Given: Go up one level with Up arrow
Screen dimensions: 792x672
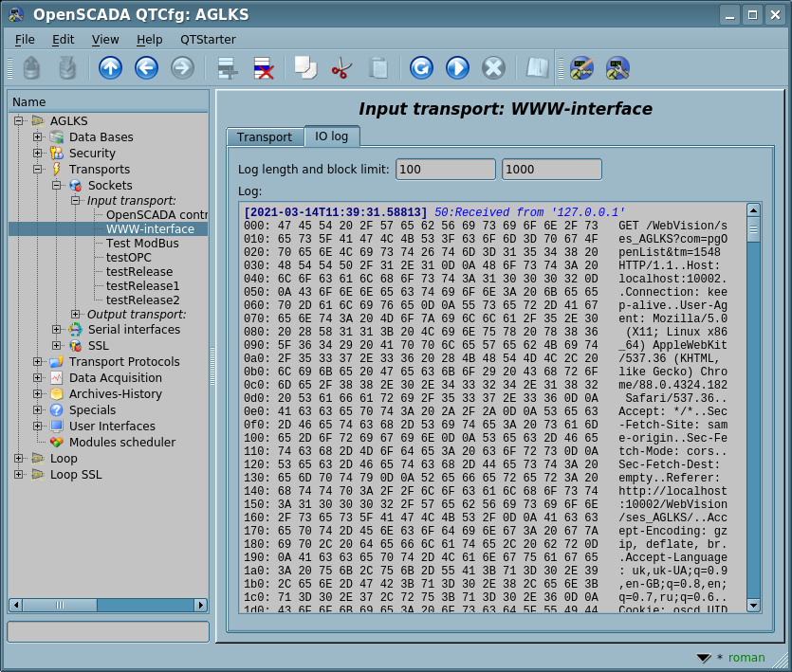Looking at the screenshot, I should [110, 68].
